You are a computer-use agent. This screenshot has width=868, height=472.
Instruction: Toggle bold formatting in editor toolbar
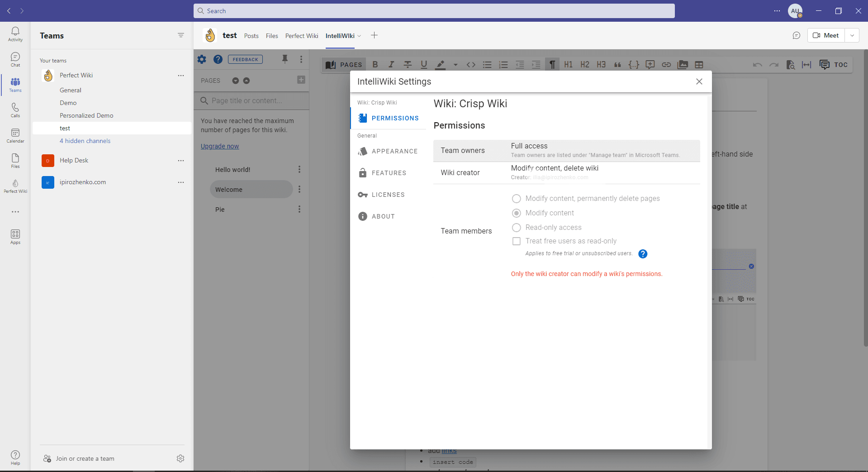(375, 65)
